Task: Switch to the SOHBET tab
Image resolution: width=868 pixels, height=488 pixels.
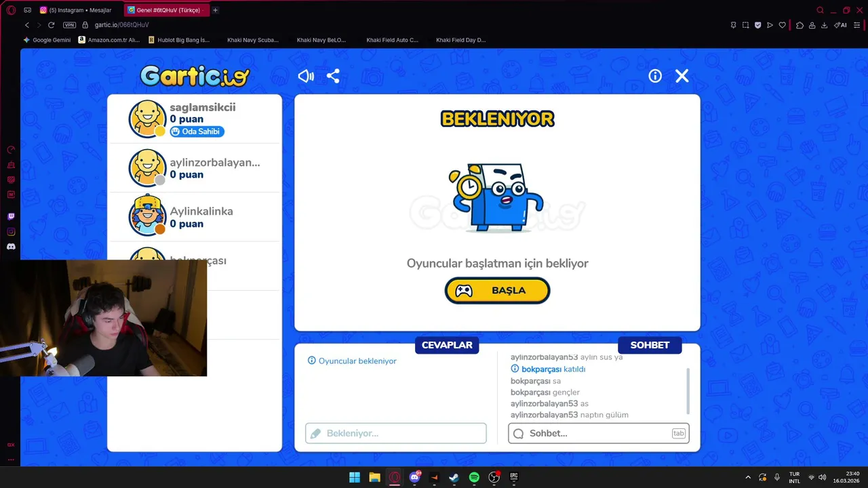Action: [650, 345]
